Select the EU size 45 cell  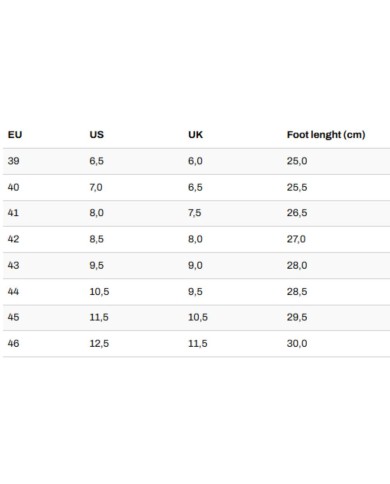13,317
